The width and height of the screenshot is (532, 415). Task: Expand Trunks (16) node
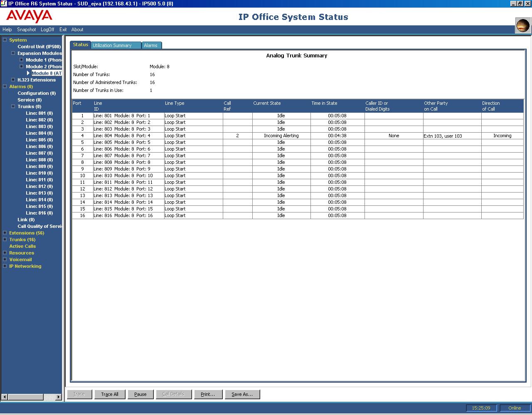5,240
